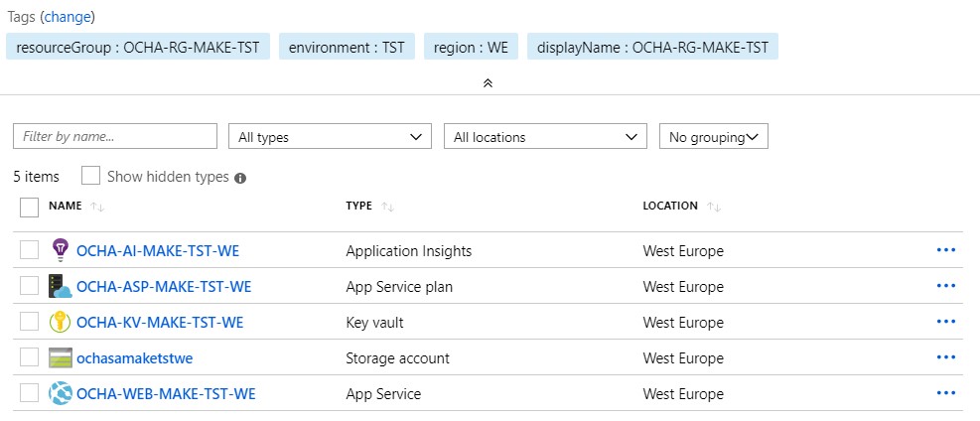The image size is (980, 421).
Task: Click the App Service plan icon
Action: coord(61,286)
